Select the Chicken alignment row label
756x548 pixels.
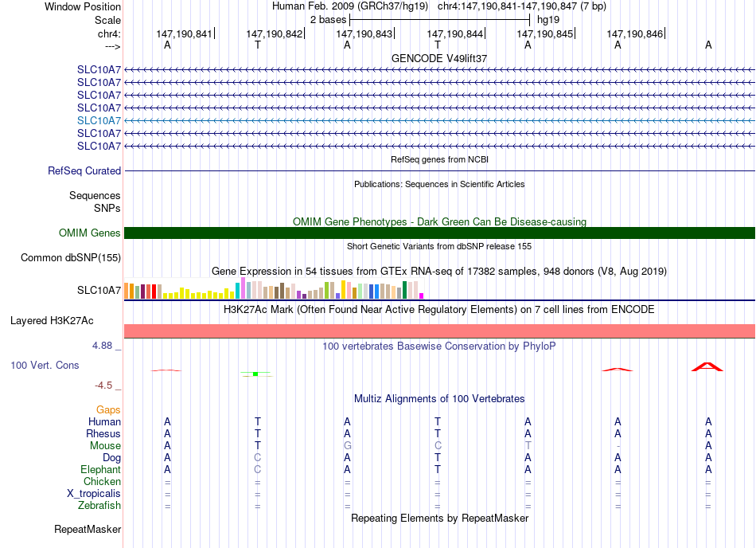coord(102,481)
